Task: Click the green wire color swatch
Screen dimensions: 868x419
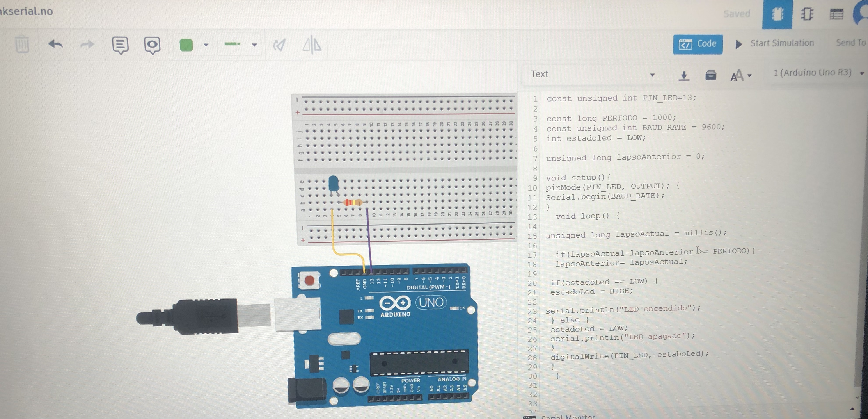Action: 186,45
